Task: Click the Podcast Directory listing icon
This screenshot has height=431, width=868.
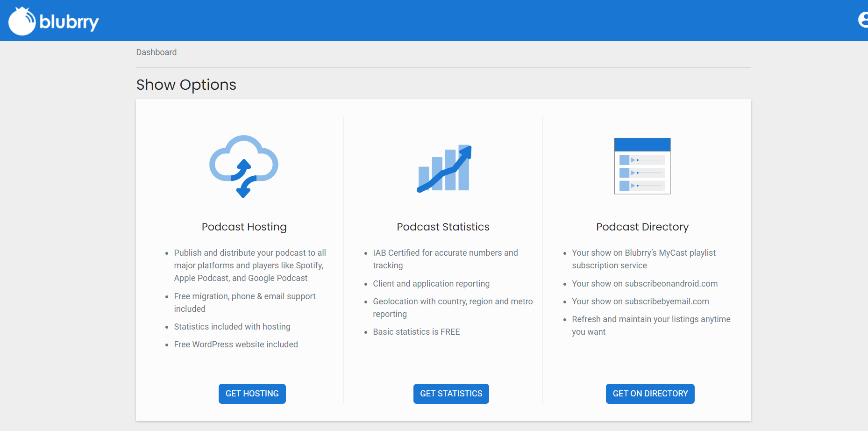Action: click(642, 166)
